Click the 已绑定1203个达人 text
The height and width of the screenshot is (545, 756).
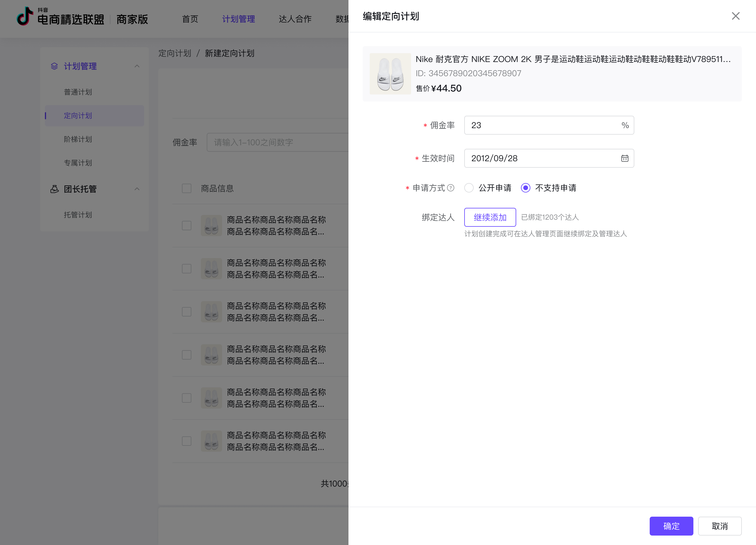pyautogui.click(x=550, y=217)
